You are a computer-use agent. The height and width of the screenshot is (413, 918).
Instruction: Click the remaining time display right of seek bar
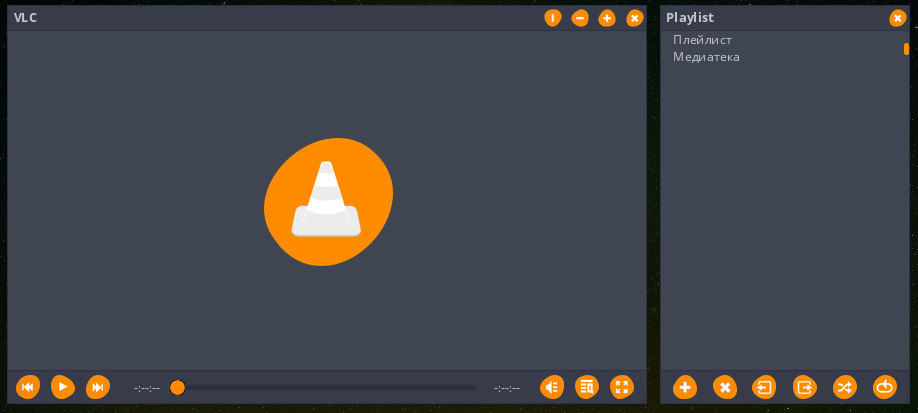pyautogui.click(x=507, y=388)
